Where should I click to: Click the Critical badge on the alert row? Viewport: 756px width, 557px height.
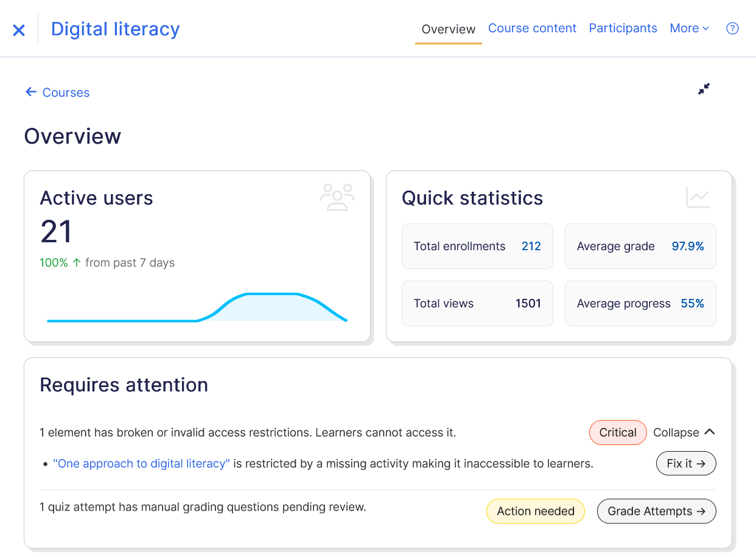618,432
